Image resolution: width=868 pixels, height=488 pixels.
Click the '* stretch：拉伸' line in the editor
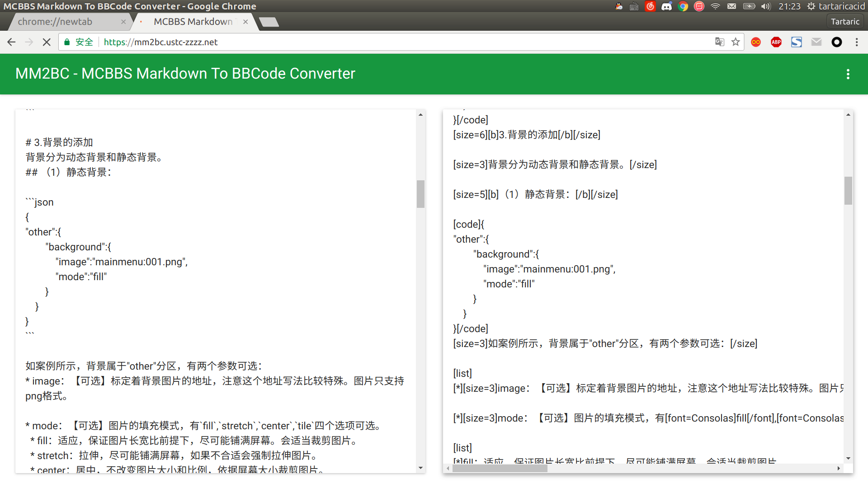pyautogui.click(x=175, y=455)
